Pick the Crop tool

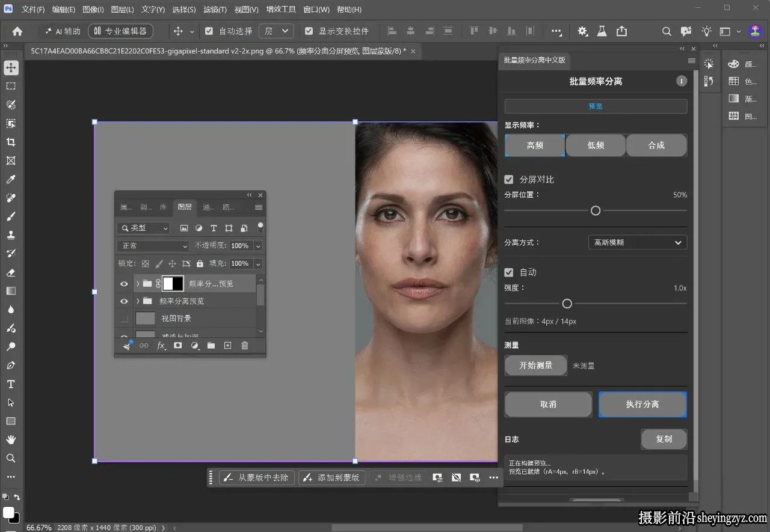11,142
